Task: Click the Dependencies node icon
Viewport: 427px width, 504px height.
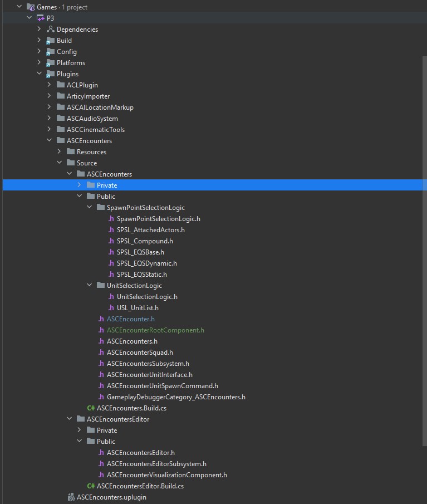Action: coord(50,29)
